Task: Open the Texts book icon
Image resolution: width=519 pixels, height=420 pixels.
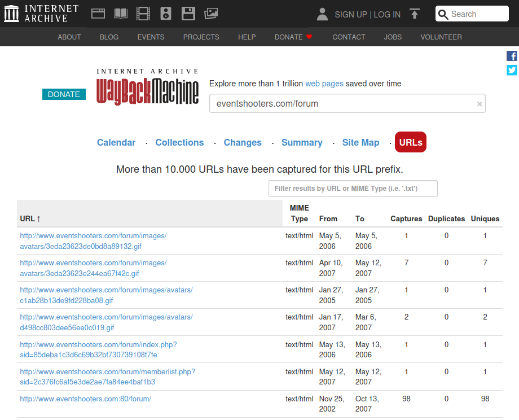Action: coord(121,14)
